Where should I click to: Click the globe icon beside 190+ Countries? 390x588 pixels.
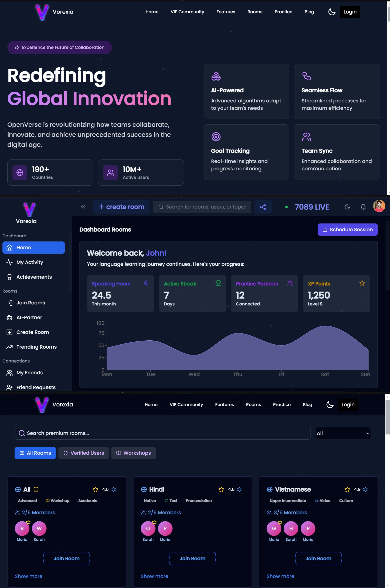(20, 172)
